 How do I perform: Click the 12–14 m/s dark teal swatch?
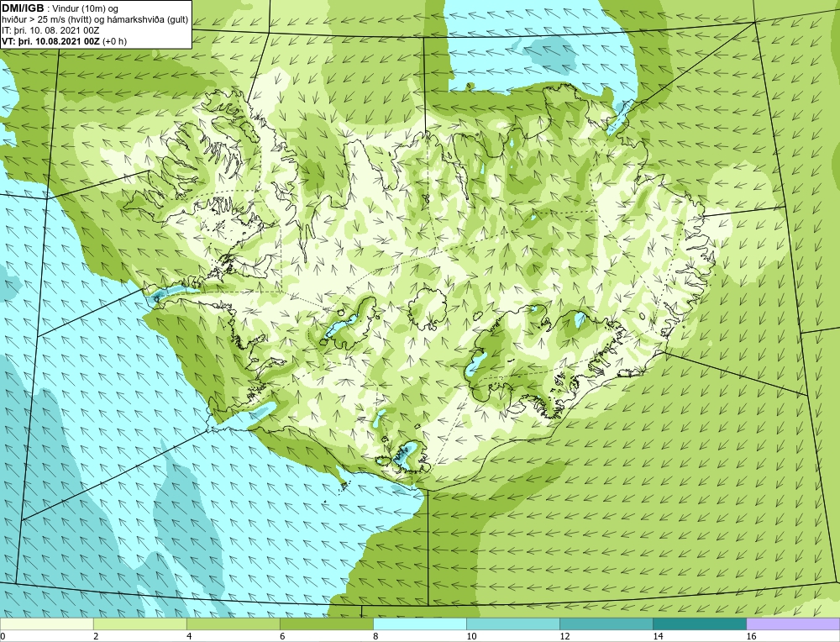tap(606, 624)
